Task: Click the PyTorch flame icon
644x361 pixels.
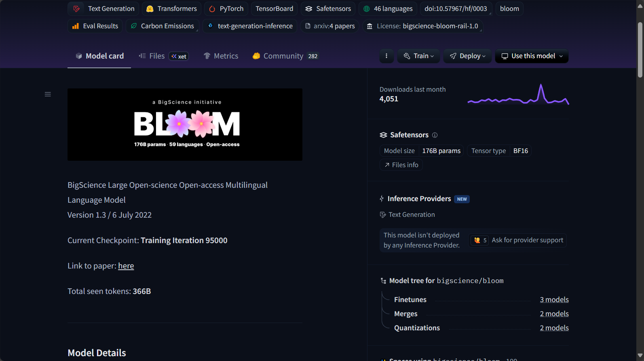Action: (212, 9)
